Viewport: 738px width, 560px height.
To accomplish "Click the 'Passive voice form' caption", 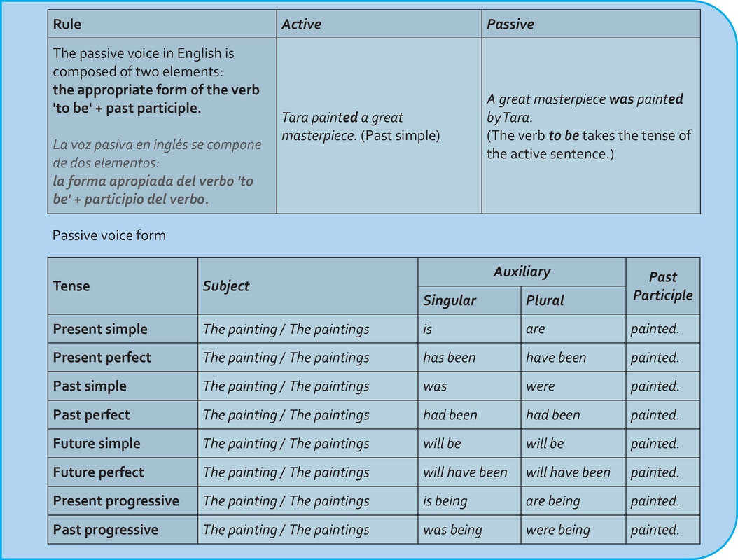I will pyautogui.click(x=109, y=235).
